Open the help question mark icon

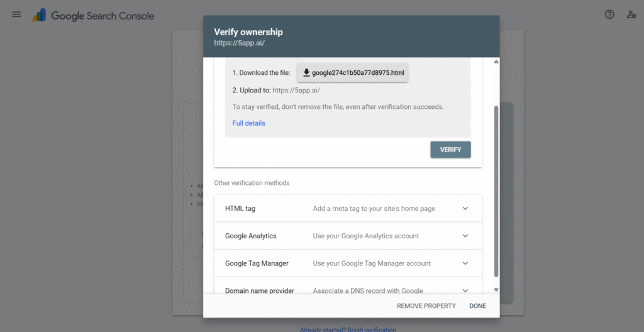click(609, 15)
